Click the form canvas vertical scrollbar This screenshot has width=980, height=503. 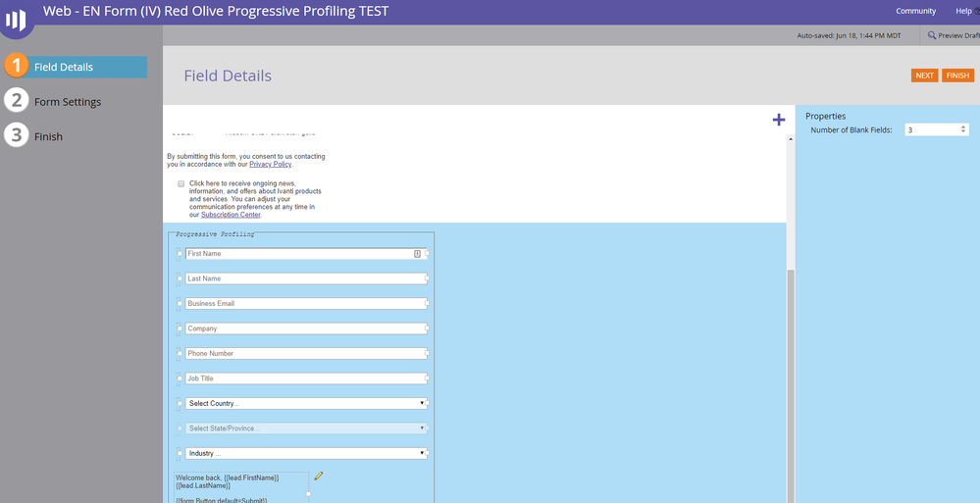[x=791, y=319]
